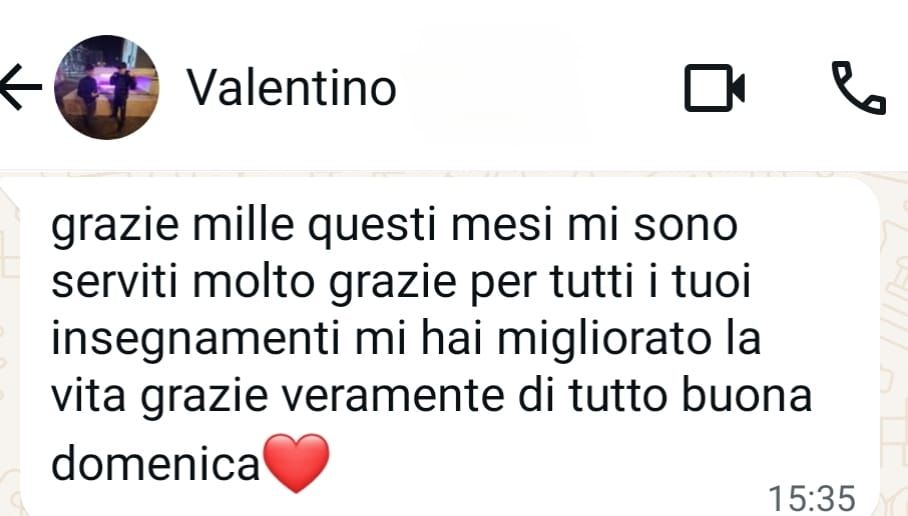Click the word 'vita' in the message
The width and height of the screenshot is (908, 516).
coord(88,396)
